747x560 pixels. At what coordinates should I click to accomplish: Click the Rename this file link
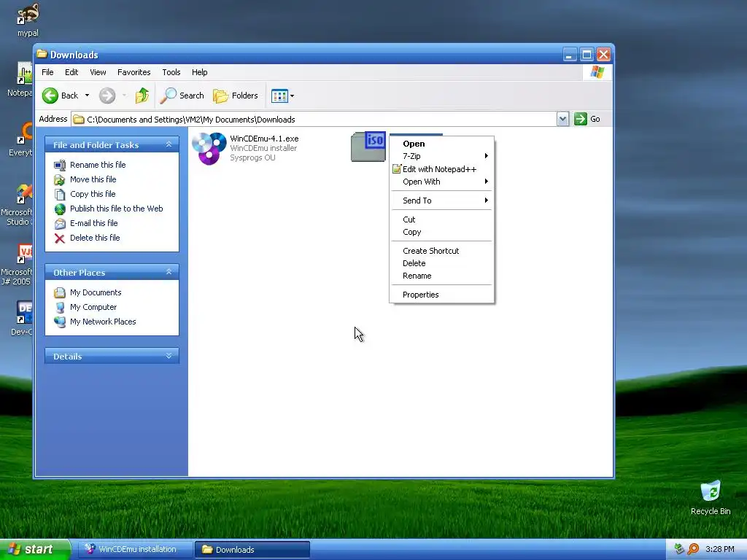click(x=98, y=165)
